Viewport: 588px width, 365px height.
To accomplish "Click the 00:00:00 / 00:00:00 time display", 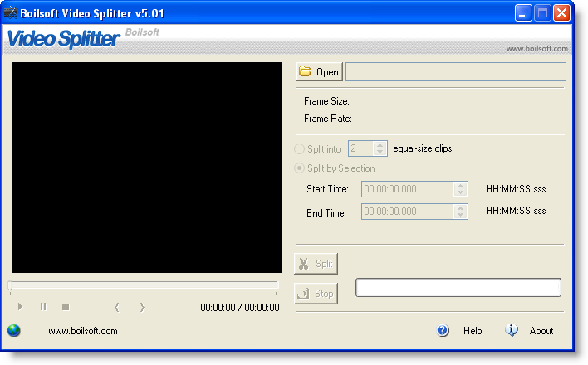I will click(240, 308).
